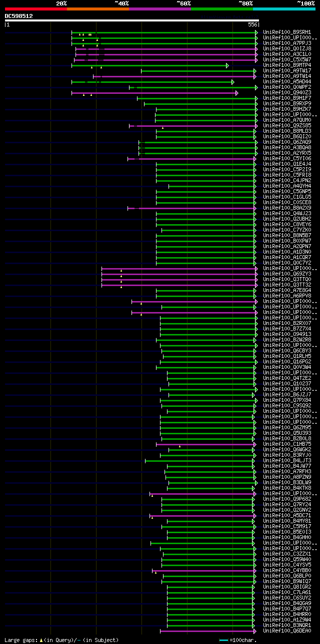Click the UniRef100_B9HZK7 entry
Viewport: 320px width, 644px height.
pyautogui.click(x=287, y=109)
